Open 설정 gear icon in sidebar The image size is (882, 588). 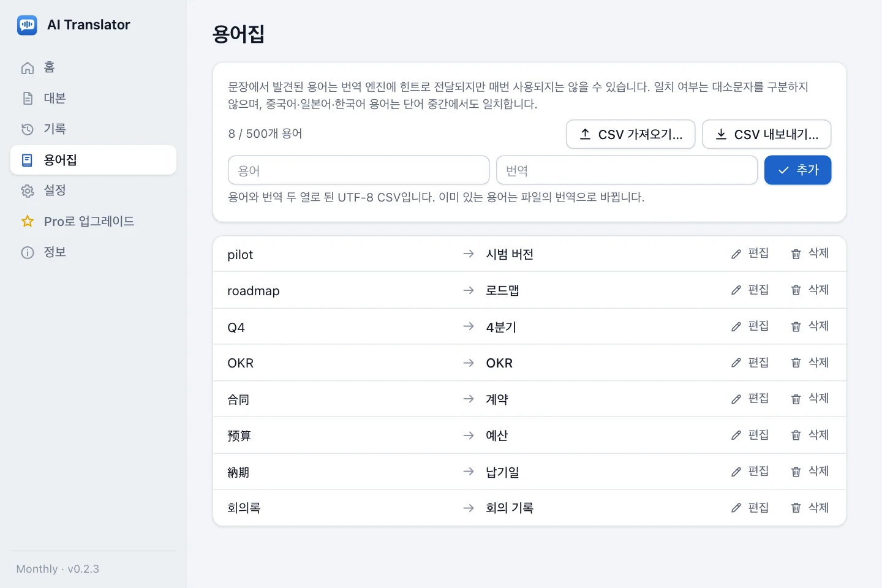pos(28,191)
